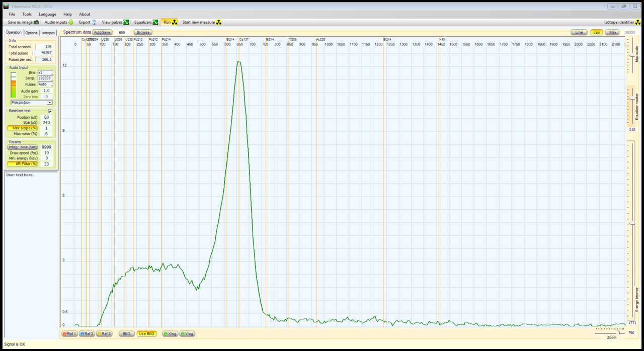644x351 pixels.
Task: Switch to the Isotopes tab
Action: tap(48, 33)
